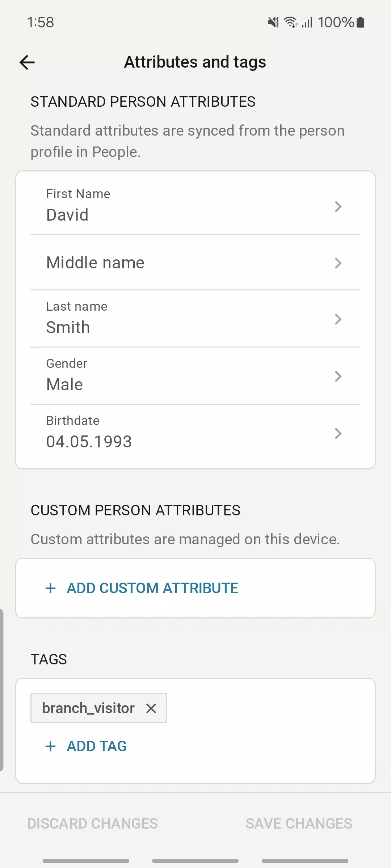391x868 pixels.
Task: Tap the plus icon beside ADD CUSTOM ATTRIBUTE
Action: (51, 588)
